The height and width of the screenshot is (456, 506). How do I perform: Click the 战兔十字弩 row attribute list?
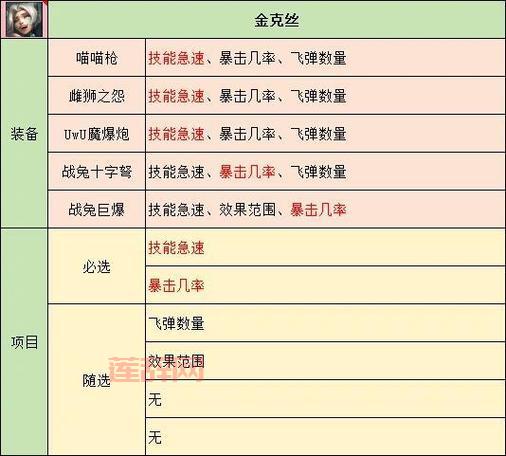tap(247, 172)
